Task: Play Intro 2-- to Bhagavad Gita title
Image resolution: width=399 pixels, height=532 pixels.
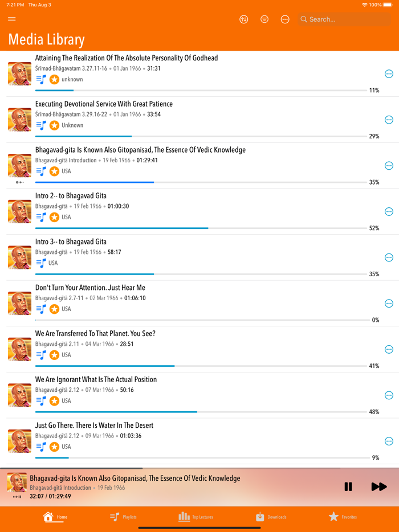Action: point(71,196)
